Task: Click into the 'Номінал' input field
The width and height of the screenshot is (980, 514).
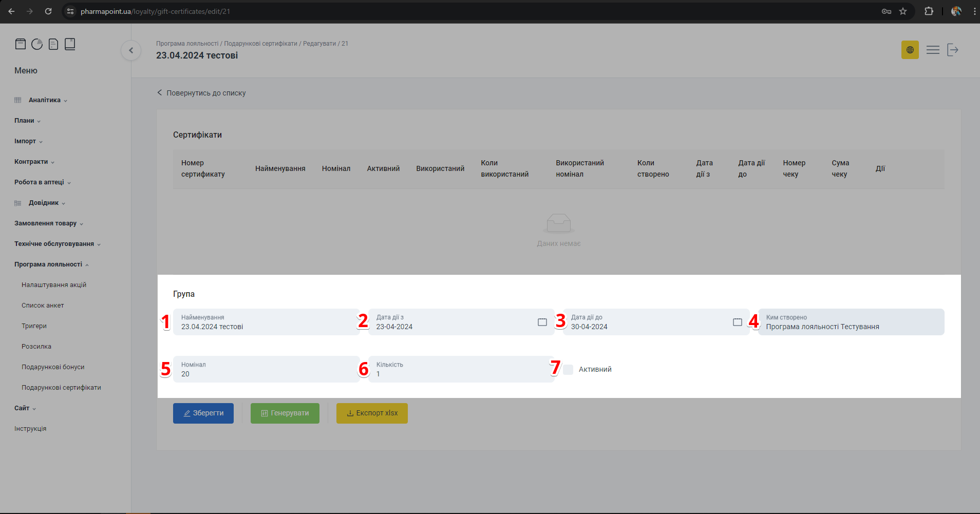Action: tap(266, 374)
